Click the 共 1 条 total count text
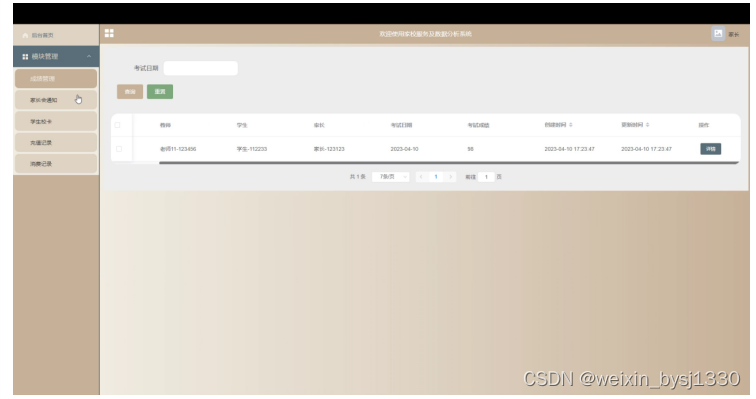756x399 pixels. pos(358,177)
